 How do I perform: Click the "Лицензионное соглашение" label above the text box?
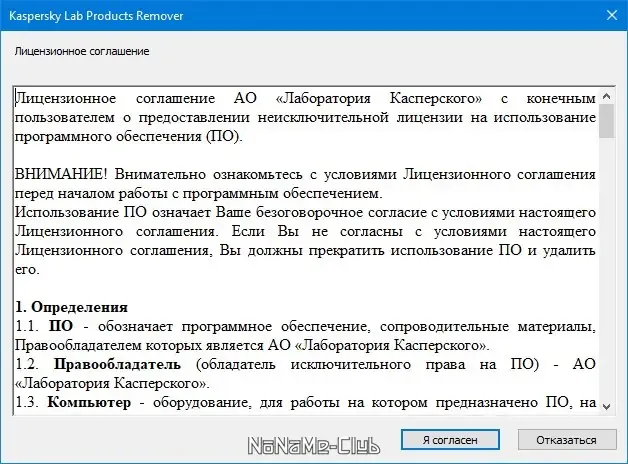click(x=82, y=51)
